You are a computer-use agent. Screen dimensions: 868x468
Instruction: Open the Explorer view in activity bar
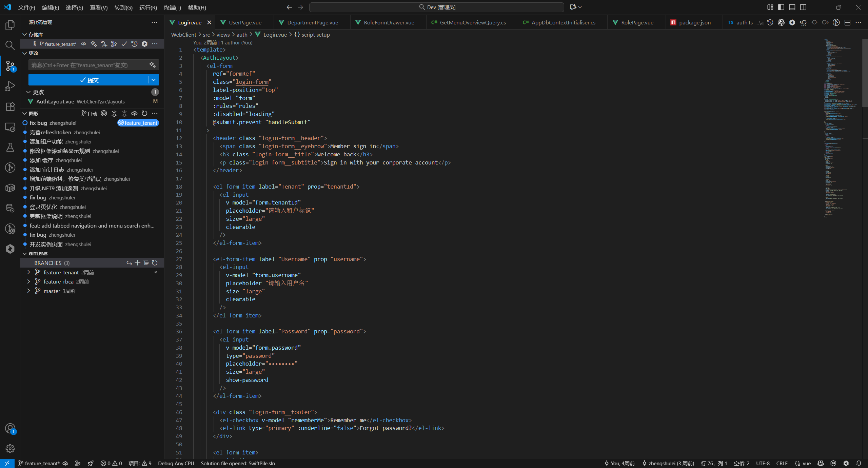[10, 25]
